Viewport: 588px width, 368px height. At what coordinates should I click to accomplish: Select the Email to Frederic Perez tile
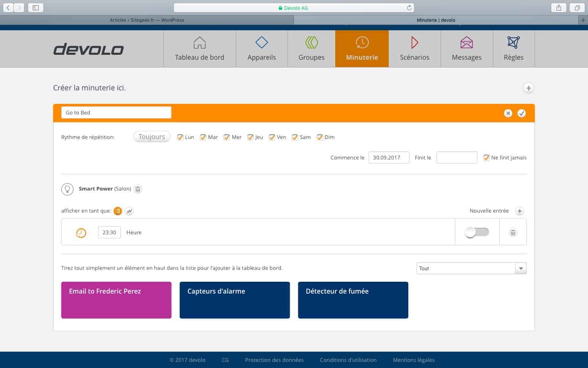[116, 300]
